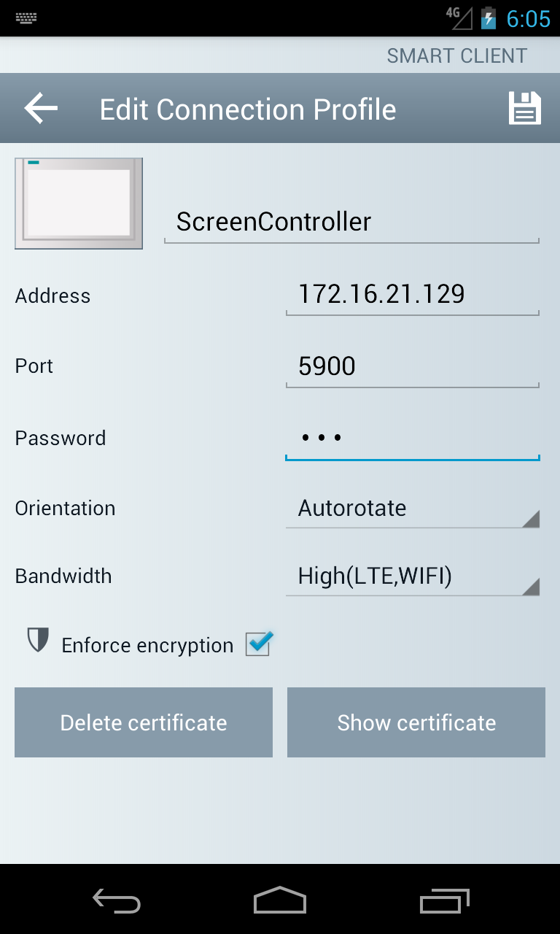
Task: Open Android Recent Apps button
Action: coord(445,900)
